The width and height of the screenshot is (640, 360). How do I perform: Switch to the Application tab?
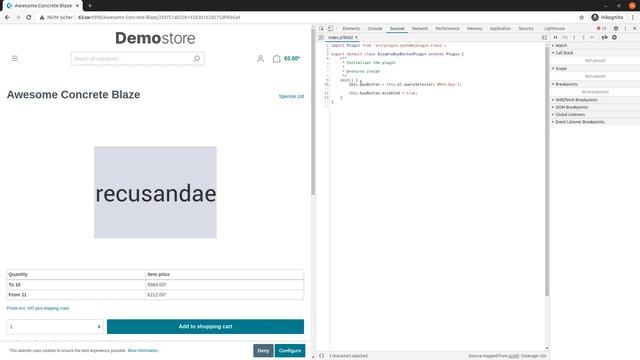[500, 29]
